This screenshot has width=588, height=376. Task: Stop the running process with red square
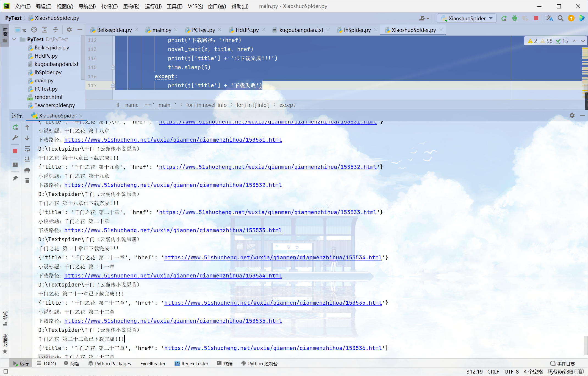click(15, 151)
